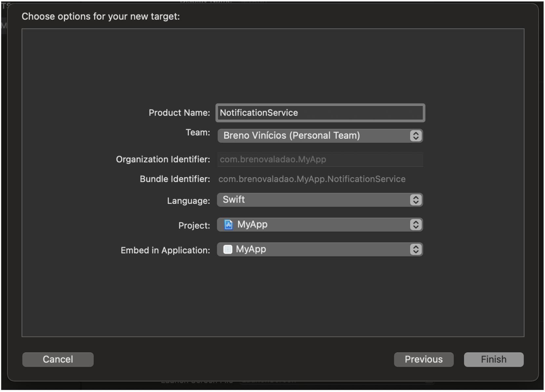This screenshot has height=392, width=545.
Task: Click the Project dropdown stepper arrows
Action: pyautogui.click(x=416, y=225)
